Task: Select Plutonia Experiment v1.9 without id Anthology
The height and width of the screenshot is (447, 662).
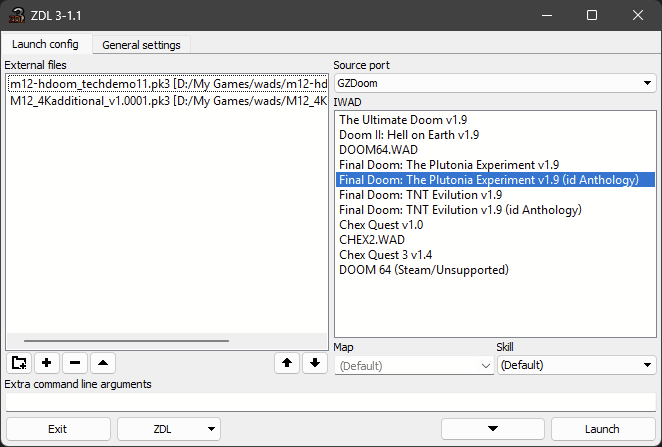Action: pos(495,165)
